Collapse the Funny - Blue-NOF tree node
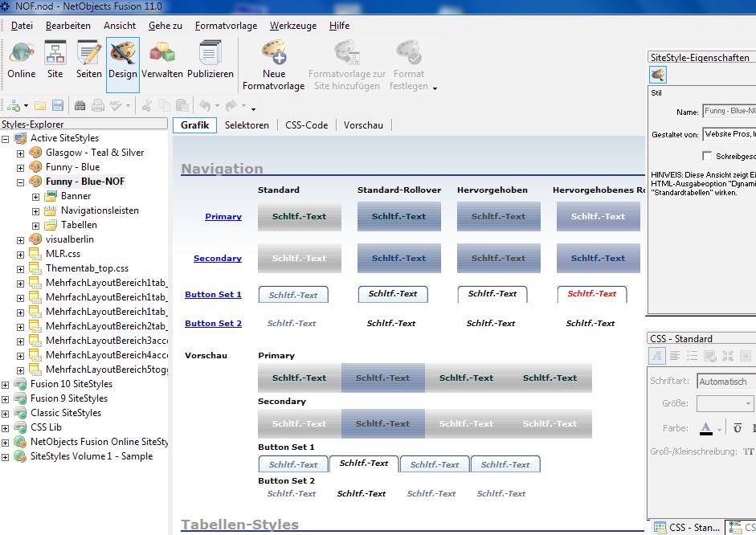This screenshot has height=535, width=756. (x=21, y=182)
